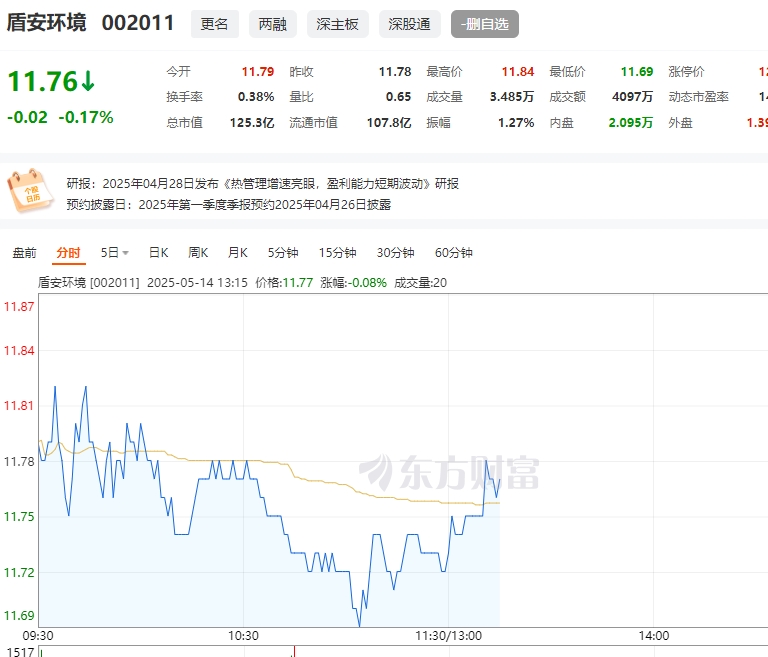Click the 两融 tag button
This screenshot has height=657, width=768.
273,24
